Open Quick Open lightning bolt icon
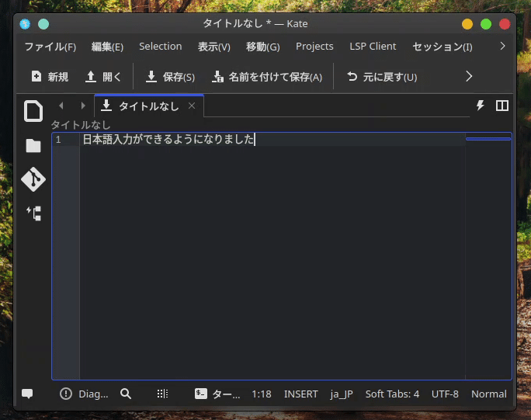Viewport: 531px width, 420px height. coord(481,106)
